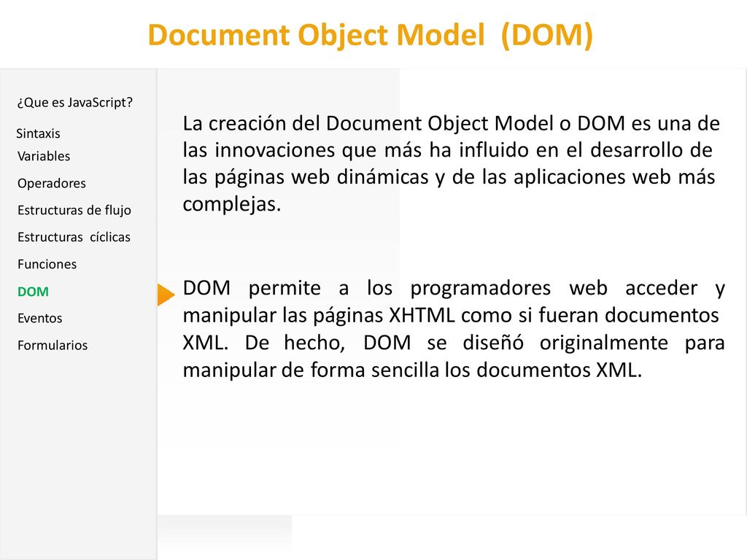
Task: Select Estructuras cíclicas in sidebar
Action: tap(74, 237)
